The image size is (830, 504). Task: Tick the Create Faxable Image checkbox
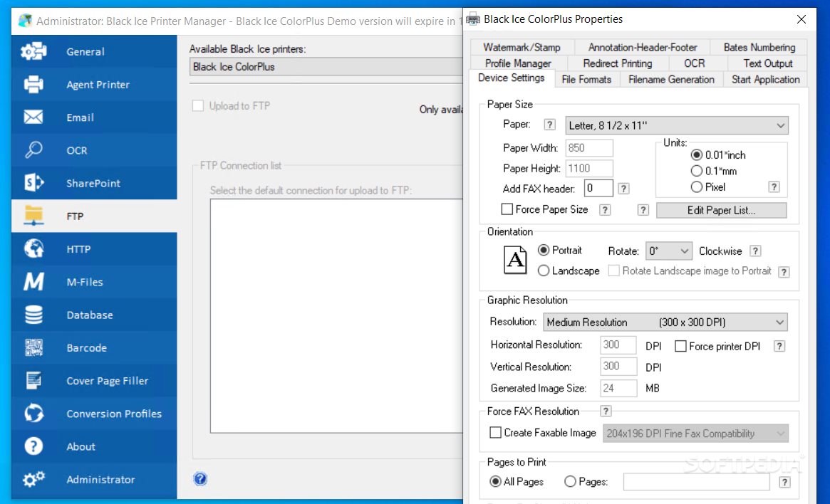[495, 433]
